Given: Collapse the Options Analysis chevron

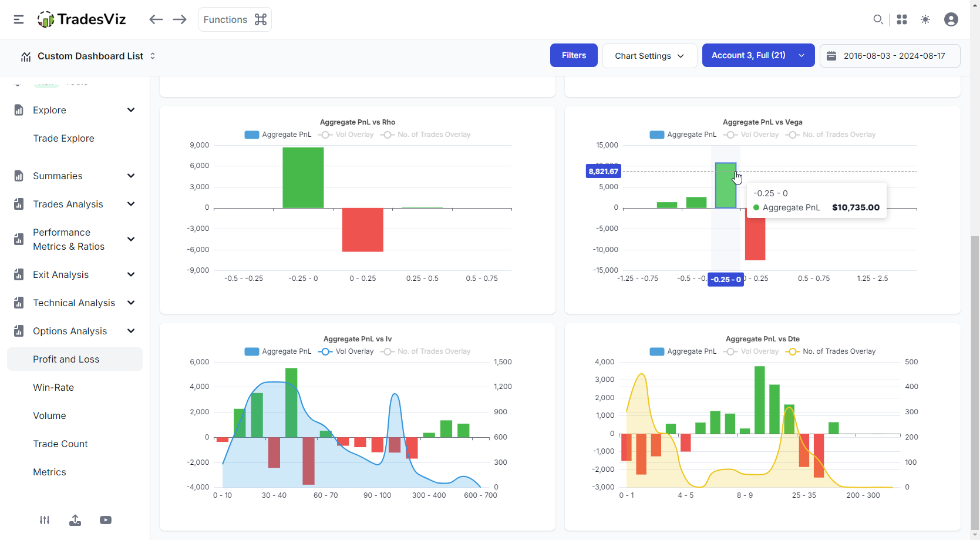Looking at the screenshot, I should coord(131,331).
